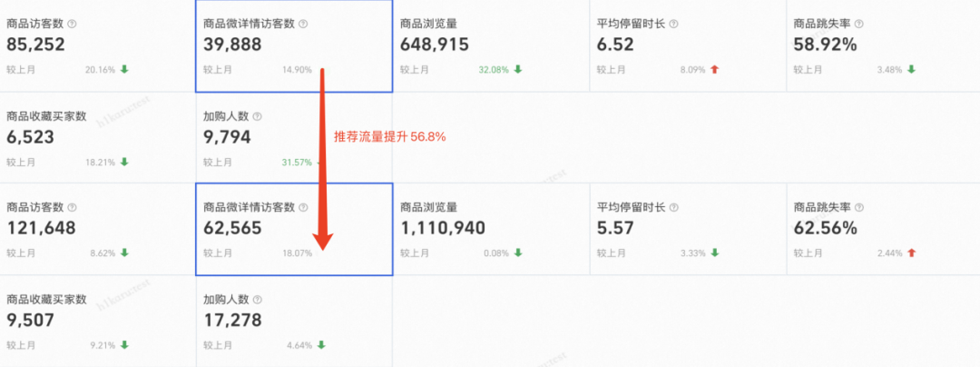The height and width of the screenshot is (367, 980).
Task: Click green down arrow beside 8.62%
Action: [x=124, y=253]
